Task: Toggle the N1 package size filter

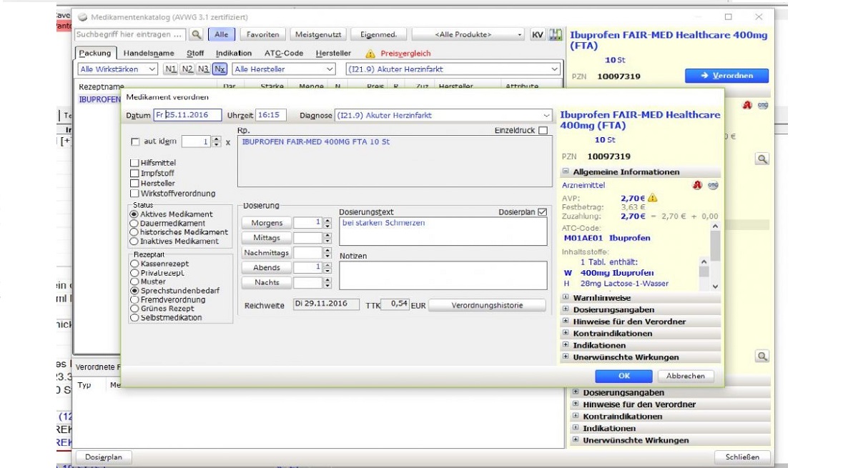Action: [170, 69]
